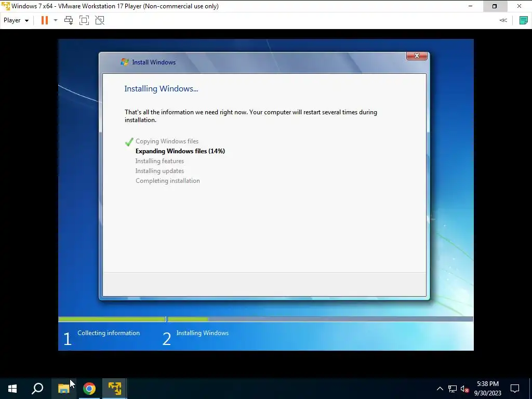Viewport: 532px width, 399px height.
Task: Open File Explorer from the taskbar
Action: [x=63, y=389]
